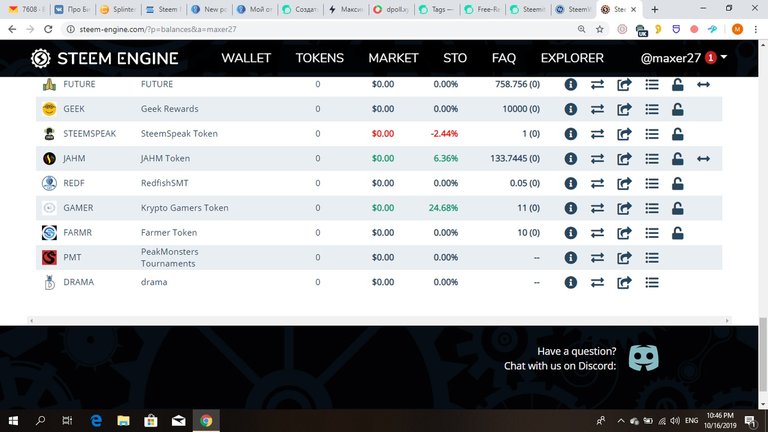Open transaction history list for DRAMA
The image size is (768, 432).
652,282
